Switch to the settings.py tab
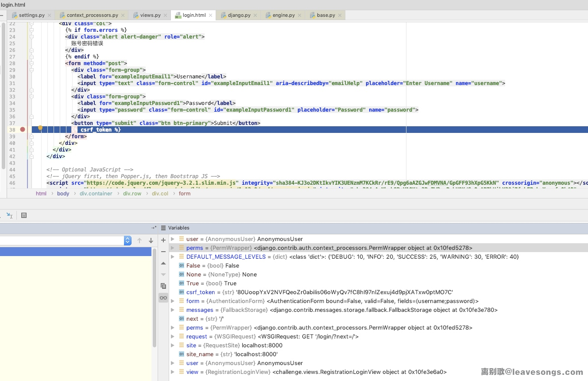 click(31, 15)
